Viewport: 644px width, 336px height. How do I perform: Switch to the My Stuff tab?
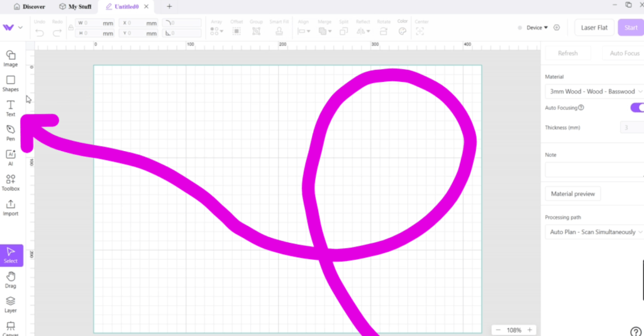click(75, 6)
